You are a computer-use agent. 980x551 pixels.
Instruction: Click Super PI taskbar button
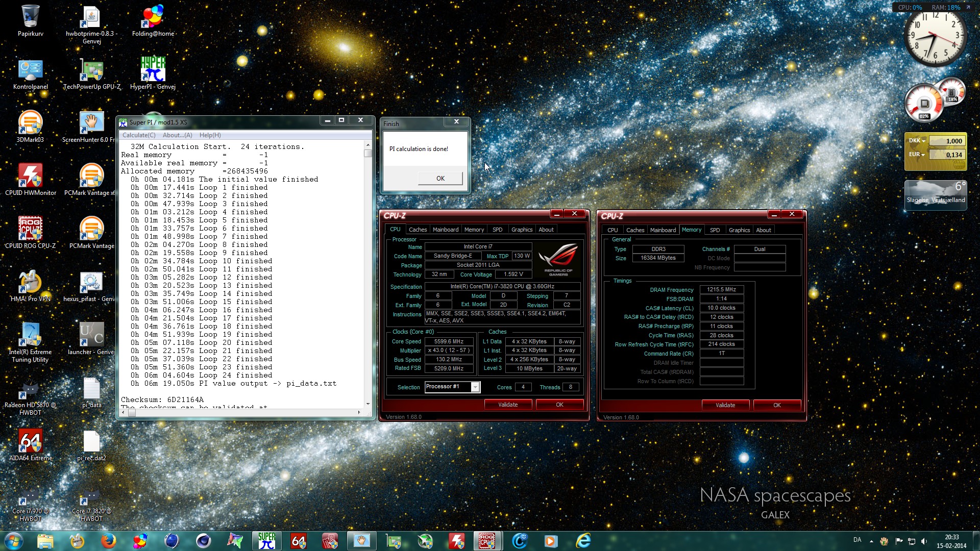pyautogui.click(x=266, y=541)
